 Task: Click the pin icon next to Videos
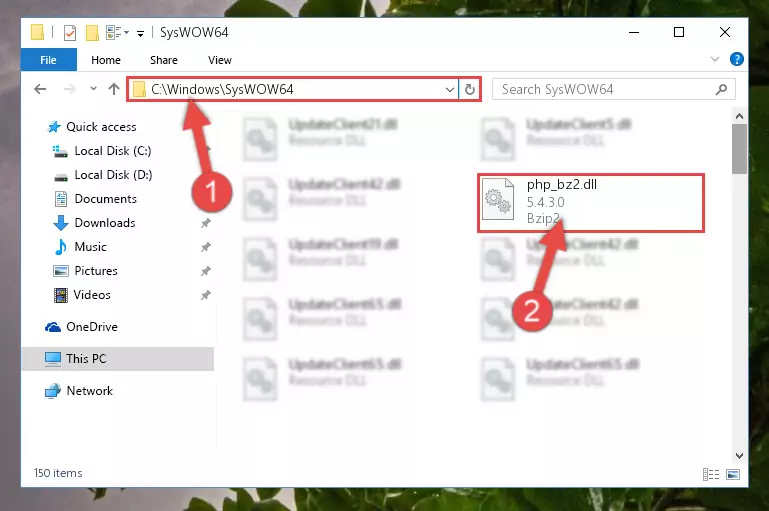(205, 295)
